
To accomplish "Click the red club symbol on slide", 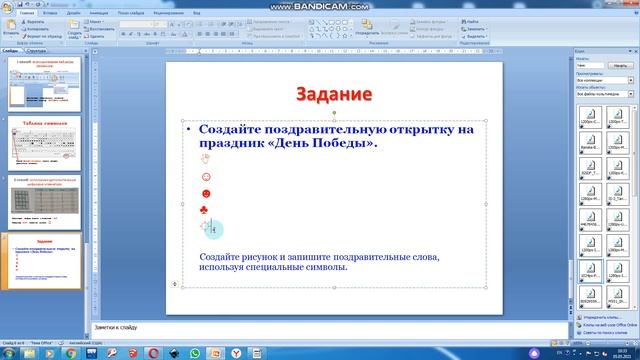I will [x=204, y=210].
